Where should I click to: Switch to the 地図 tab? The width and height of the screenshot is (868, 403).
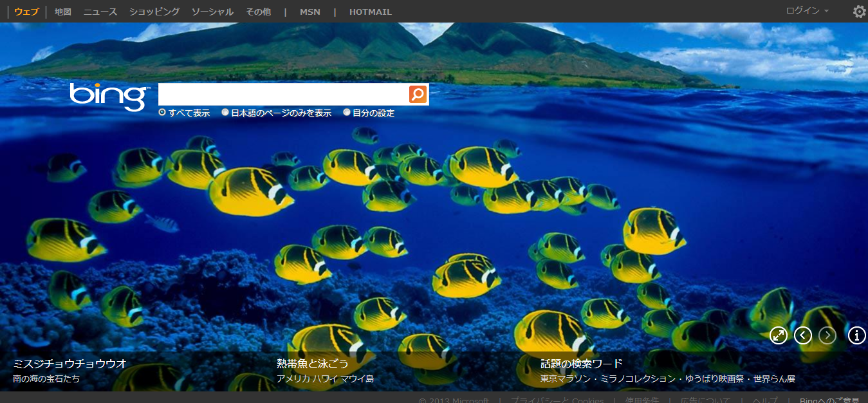(x=63, y=12)
